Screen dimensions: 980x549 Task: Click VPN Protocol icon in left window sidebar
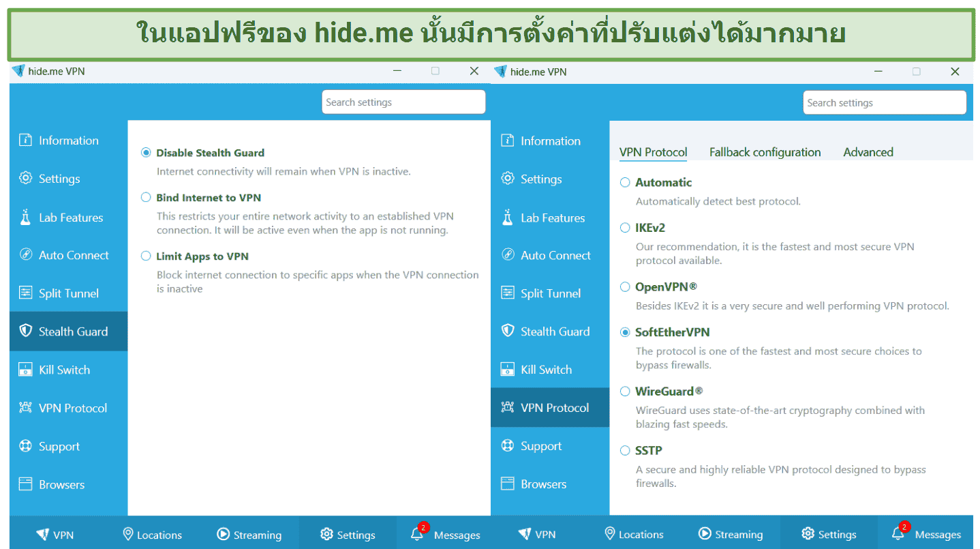[x=26, y=408]
